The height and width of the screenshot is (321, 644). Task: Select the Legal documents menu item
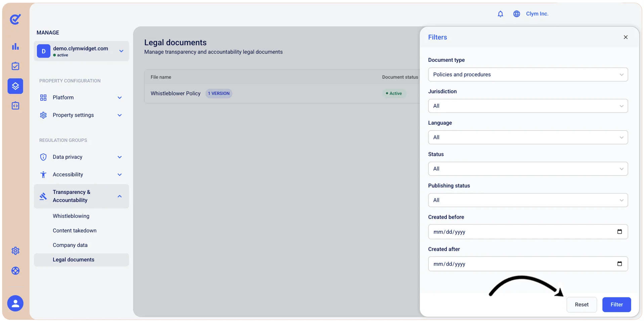81,260
